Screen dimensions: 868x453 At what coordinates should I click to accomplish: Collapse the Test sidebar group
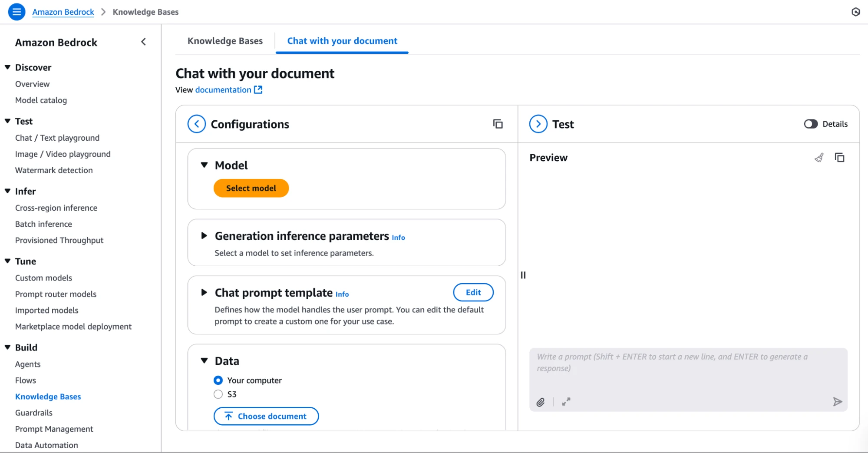(x=7, y=121)
